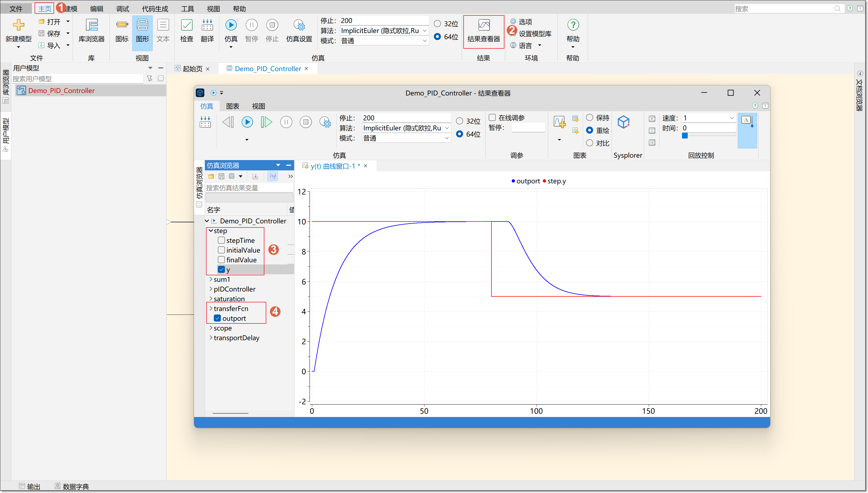Click the 时间 playback slider handle
This screenshot has height=493, width=868.
(684, 136)
